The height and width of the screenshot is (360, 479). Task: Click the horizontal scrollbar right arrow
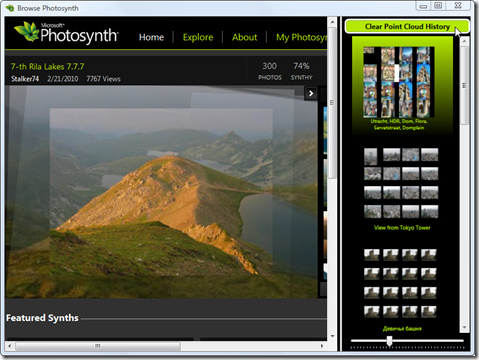point(322,346)
